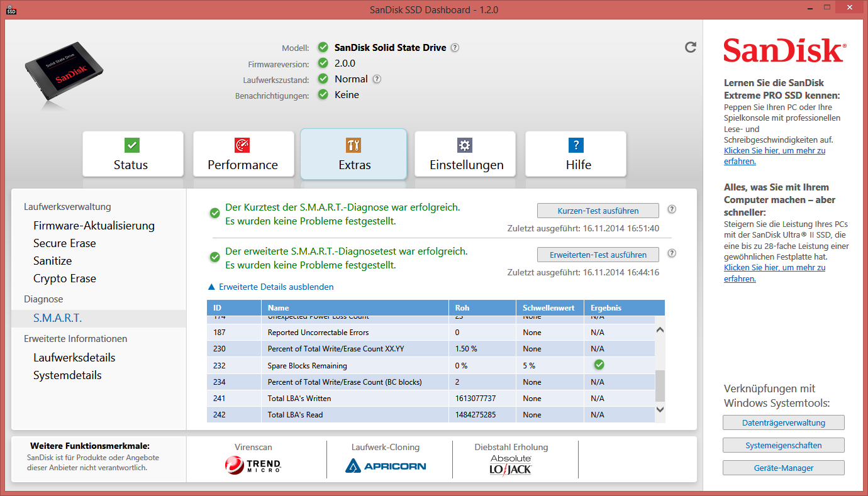This screenshot has height=496, width=868.
Task: Click the SanDisk logo in the right panel
Action: point(784,50)
